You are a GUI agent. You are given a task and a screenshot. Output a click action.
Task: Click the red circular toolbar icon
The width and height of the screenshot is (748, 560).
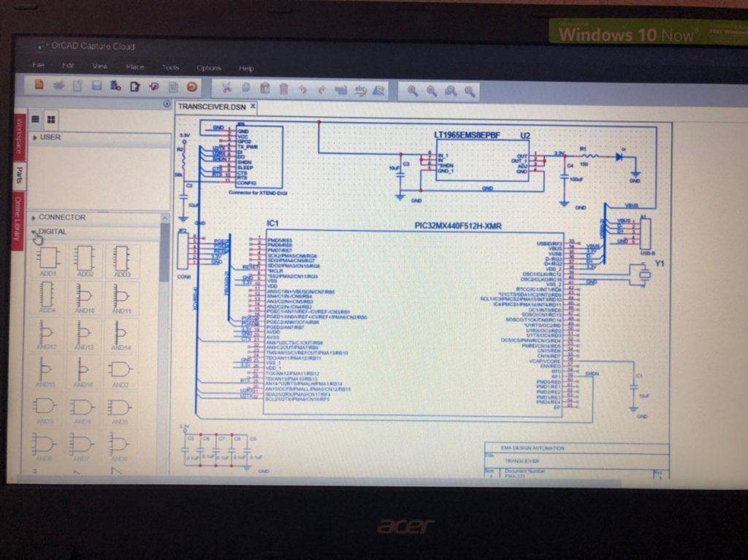pos(192,87)
